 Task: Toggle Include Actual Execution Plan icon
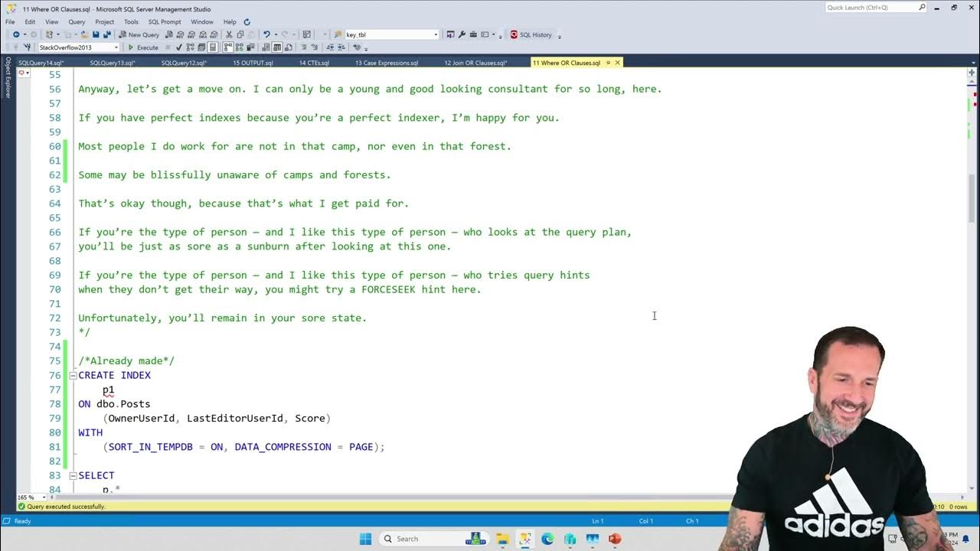coord(227,47)
